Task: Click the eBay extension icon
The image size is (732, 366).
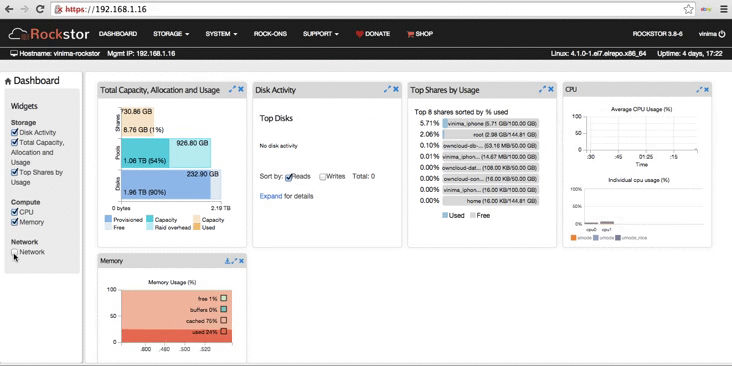Action: (706, 9)
